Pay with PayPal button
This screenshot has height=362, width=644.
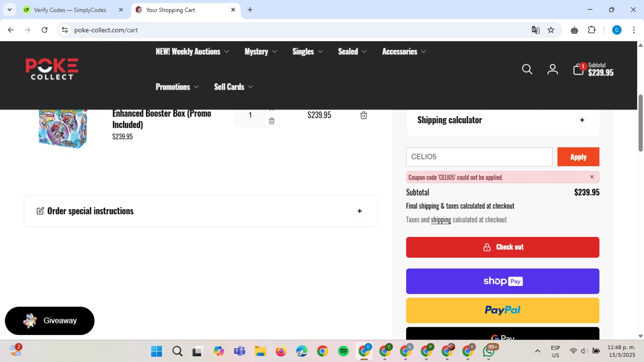pyautogui.click(x=503, y=310)
